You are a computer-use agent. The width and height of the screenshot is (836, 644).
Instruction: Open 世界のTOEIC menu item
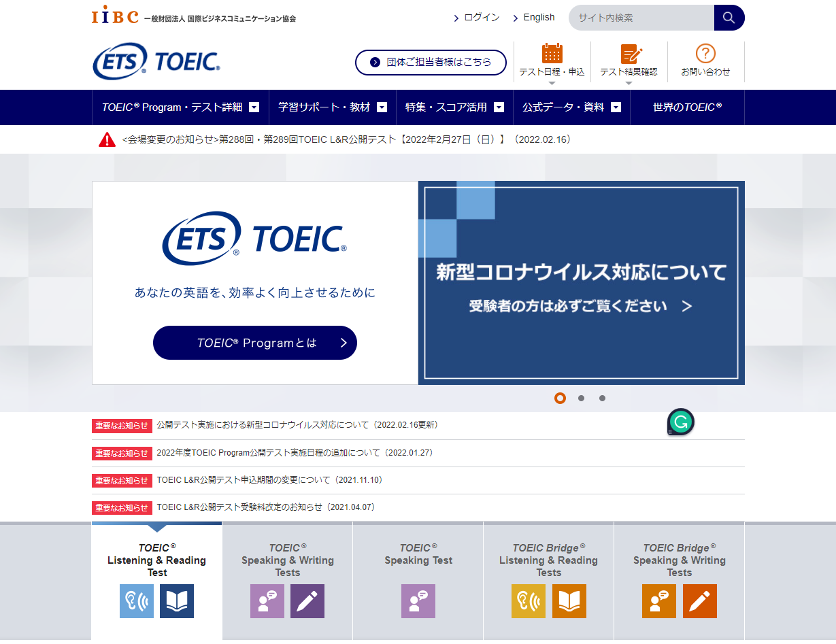687,107
